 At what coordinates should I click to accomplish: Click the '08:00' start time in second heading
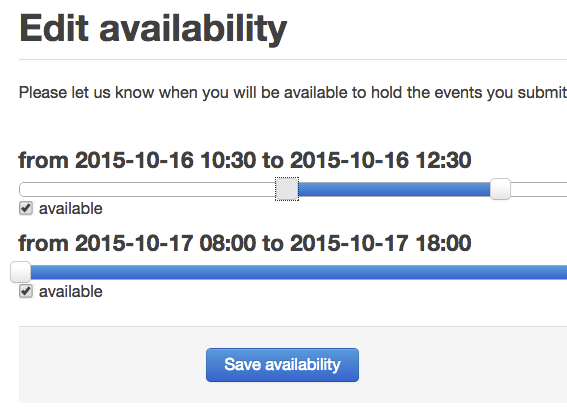(228, 243)
